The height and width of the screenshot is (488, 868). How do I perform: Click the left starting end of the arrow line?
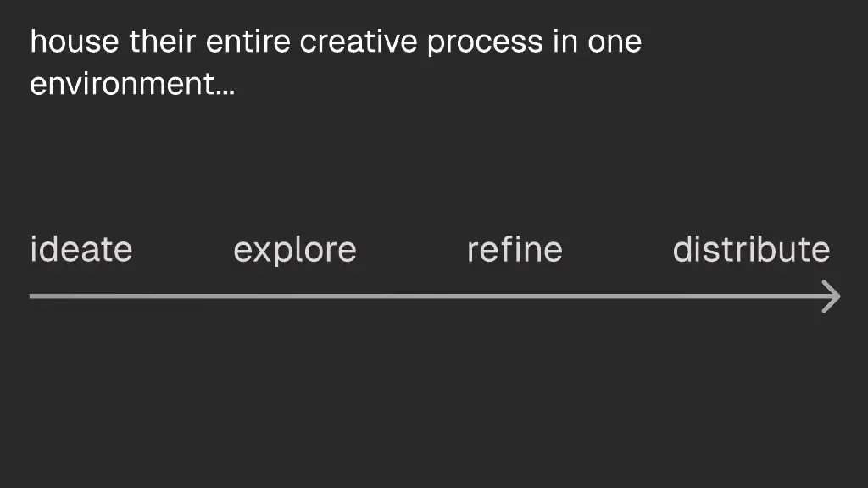pyautogui.click(x=32, y=297)
